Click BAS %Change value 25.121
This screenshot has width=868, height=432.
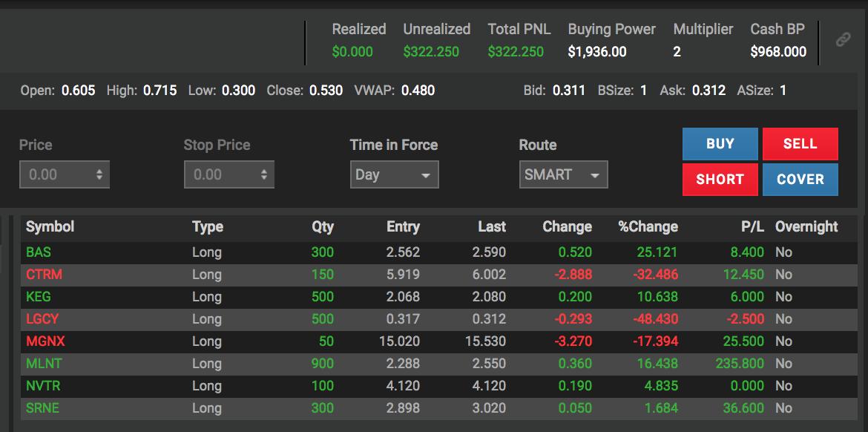[657, 252]
